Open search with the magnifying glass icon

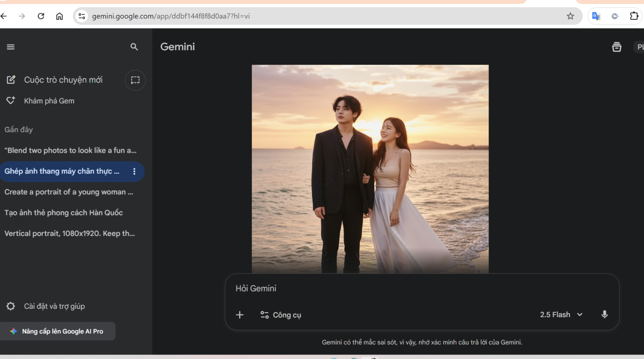click(134, 47)
